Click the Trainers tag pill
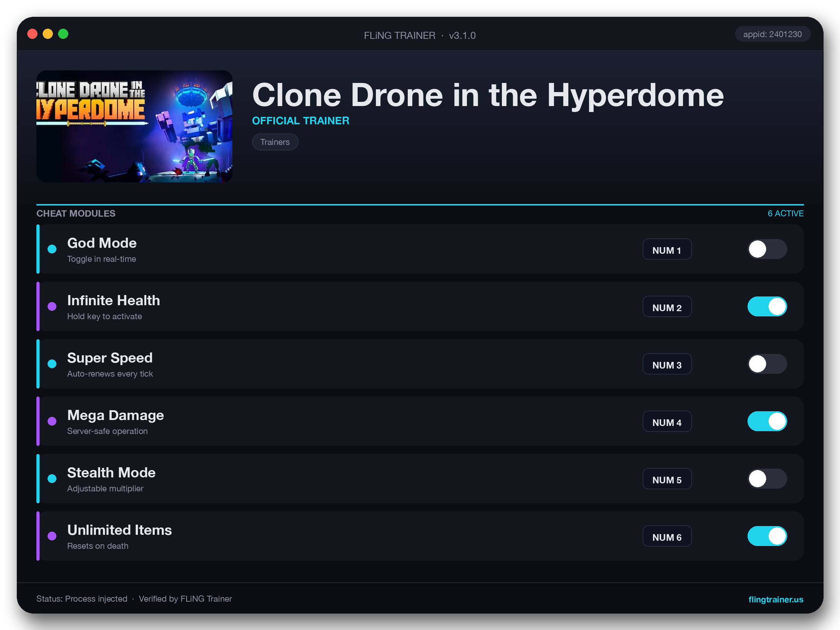 275,142
